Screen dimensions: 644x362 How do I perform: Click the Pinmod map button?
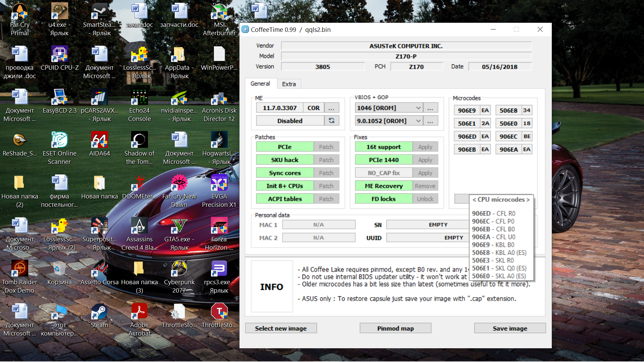(x=395, y=328)
